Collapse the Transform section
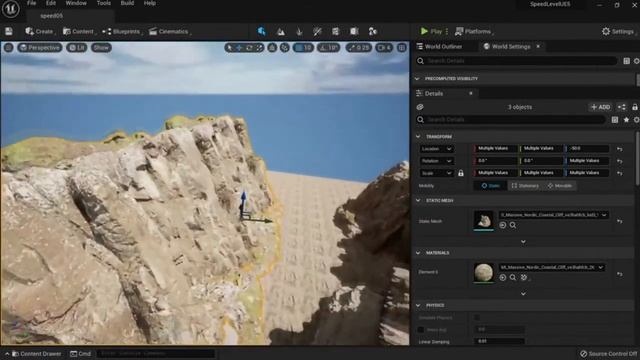Viewport: 640px width, 360px height. pyautogui.click(x=418, y=136)
